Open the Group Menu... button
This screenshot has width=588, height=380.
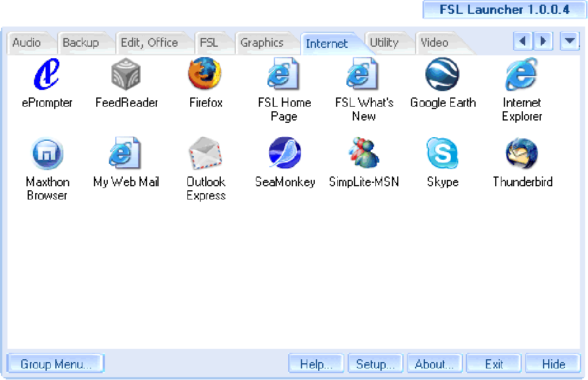point(55,363)
